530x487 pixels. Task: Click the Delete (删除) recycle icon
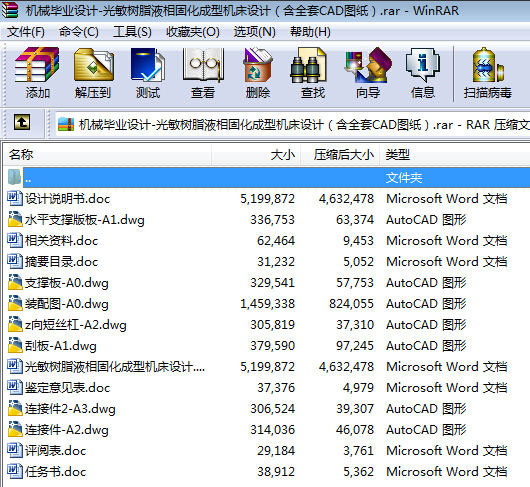tap(258, 65)
